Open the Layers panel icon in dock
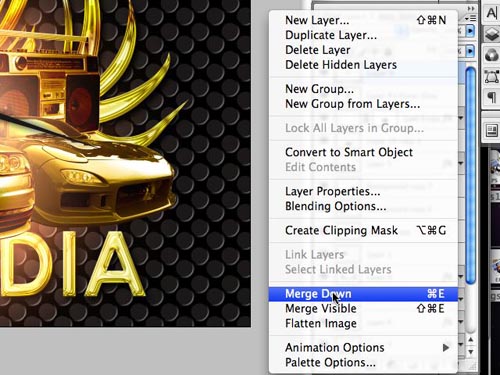This screenshot has width=500, height=375. tap(492, 34)
